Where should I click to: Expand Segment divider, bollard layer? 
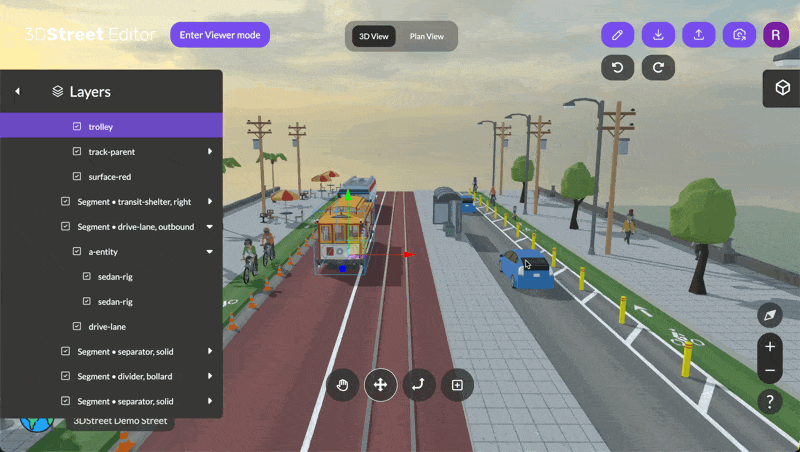click(210, 377)
